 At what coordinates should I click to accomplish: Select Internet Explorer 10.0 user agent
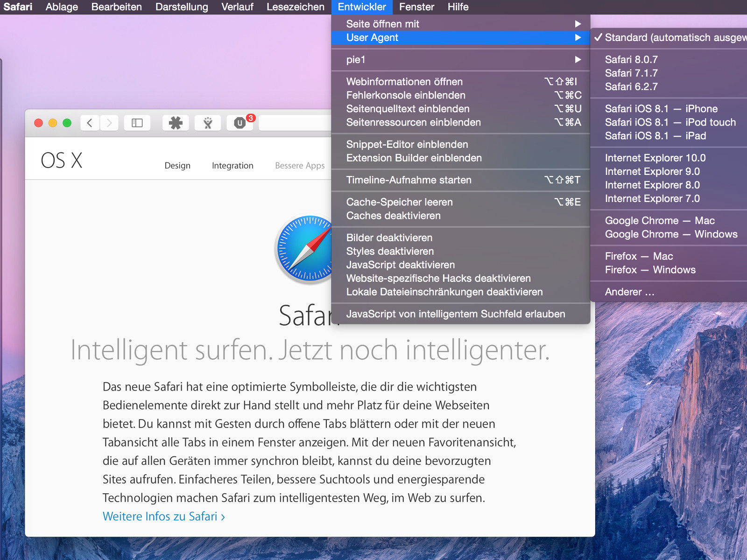coord(669,158)
